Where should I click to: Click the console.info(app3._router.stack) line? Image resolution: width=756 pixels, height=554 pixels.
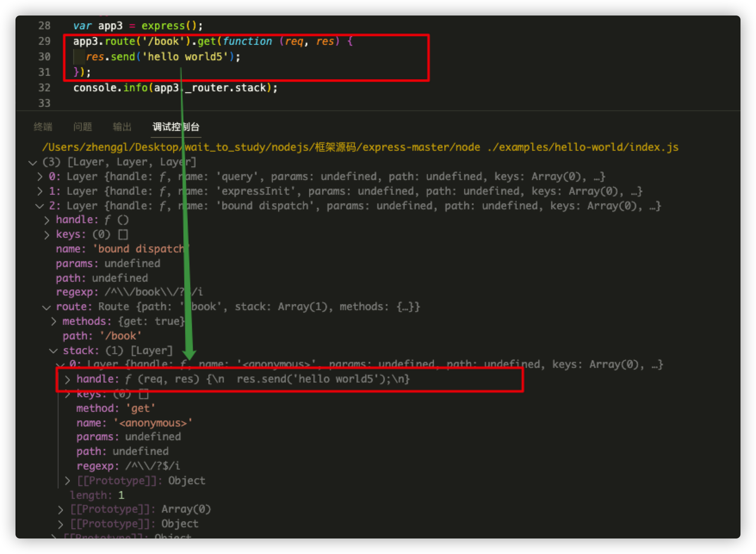(175, 88)
